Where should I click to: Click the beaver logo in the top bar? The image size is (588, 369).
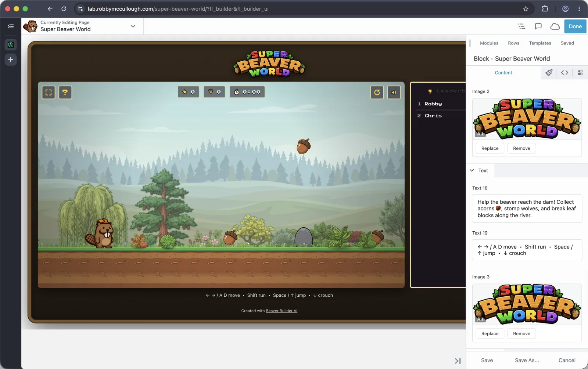[30, 26]
